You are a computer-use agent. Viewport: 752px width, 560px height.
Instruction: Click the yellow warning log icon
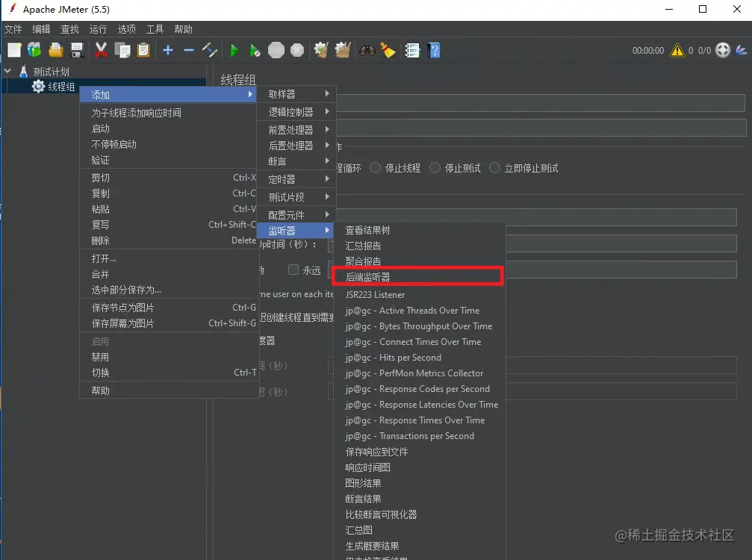click(677, 50)
